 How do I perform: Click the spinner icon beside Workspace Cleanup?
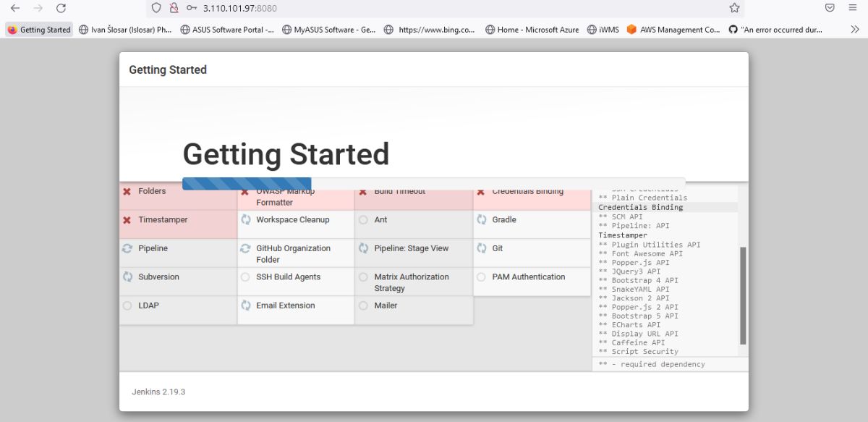click(x=245, y=219)
